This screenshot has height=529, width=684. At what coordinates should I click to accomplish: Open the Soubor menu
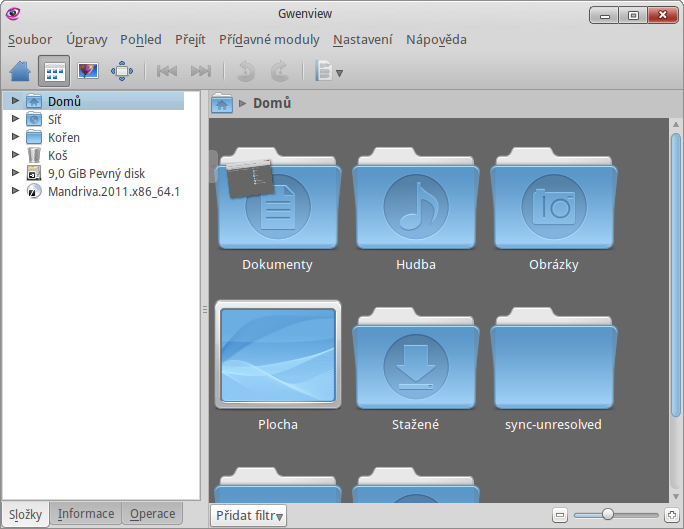(x=30, y=40)
